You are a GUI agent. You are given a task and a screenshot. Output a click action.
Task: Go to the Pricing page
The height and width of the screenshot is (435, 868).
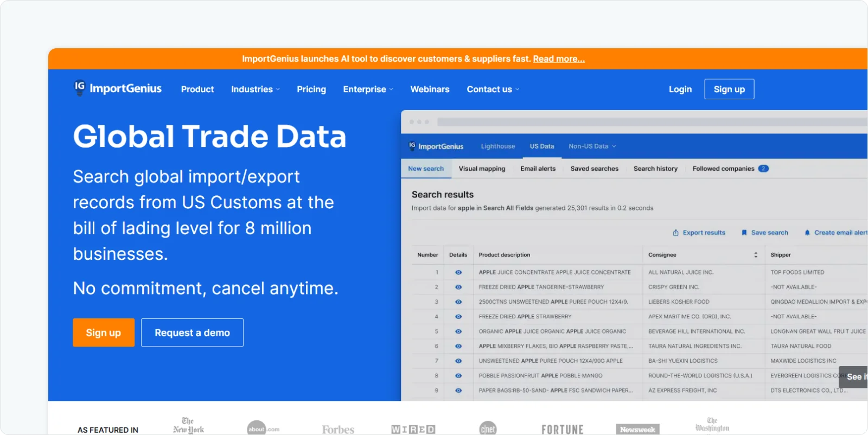[311, 89]
